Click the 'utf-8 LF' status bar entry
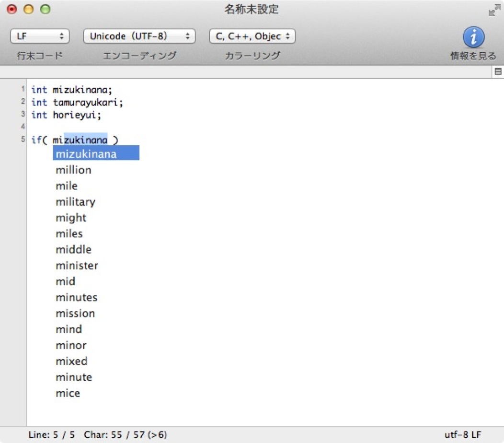 pos(463,435)
